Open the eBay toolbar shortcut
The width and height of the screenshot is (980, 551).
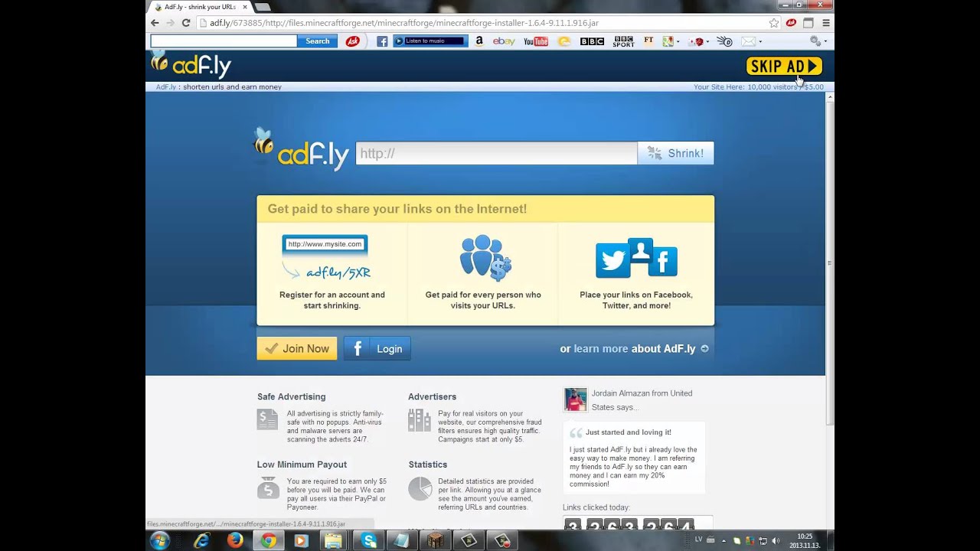(x=504, y=41)
